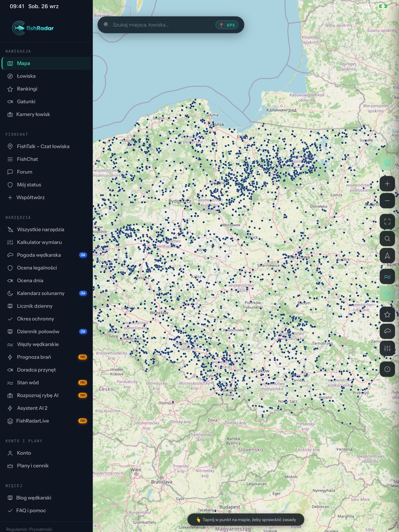
Task: Open the map layers button
Action: coord(387,163)
